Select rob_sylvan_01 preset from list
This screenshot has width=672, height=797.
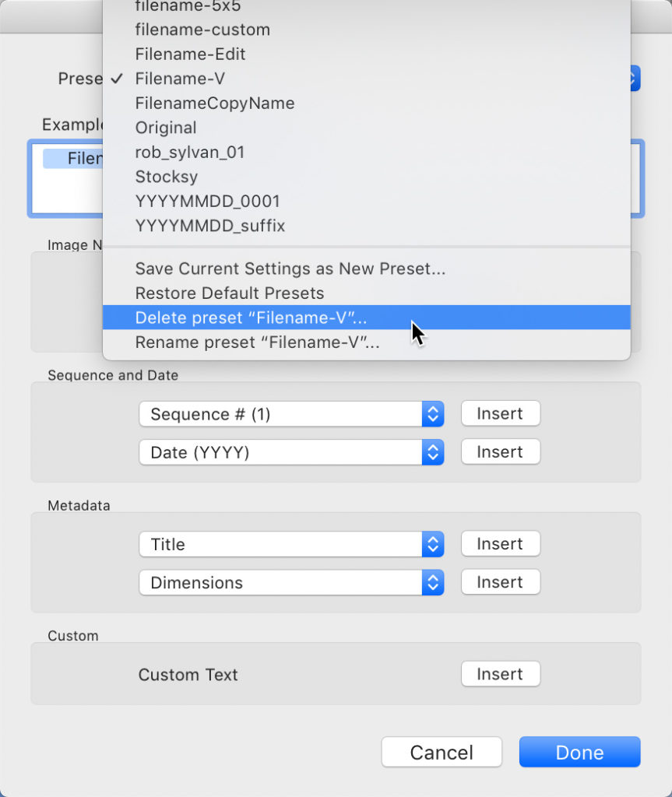click(190, 153)
